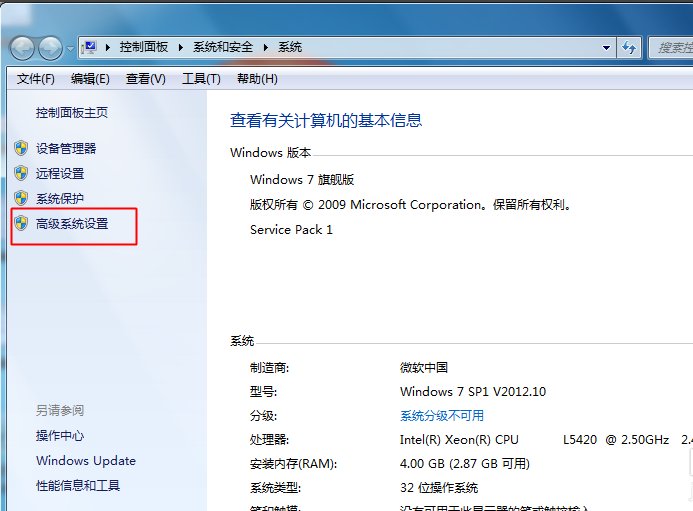This screenshot has width=693, height=511.
Task: Open the address bar history dropdown
Action: [x=606, y=48]
